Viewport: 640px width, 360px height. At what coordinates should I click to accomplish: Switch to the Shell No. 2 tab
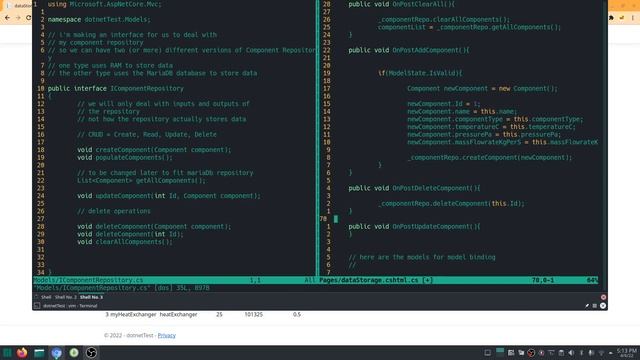pyautogui.click(x=66, y=297)
